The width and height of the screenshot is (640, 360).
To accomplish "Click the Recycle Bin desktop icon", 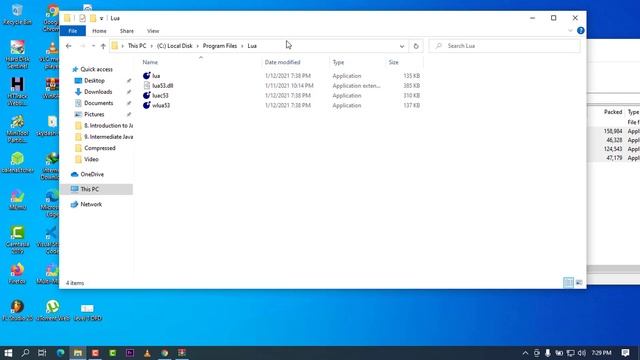I will point(17,14).
